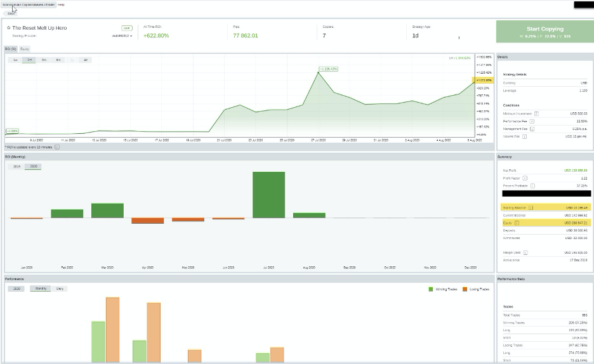The height and width of the screenshot is (364, 594).
Task: Click info icon next to Minimum Investment
Action: tap(536, 114)
